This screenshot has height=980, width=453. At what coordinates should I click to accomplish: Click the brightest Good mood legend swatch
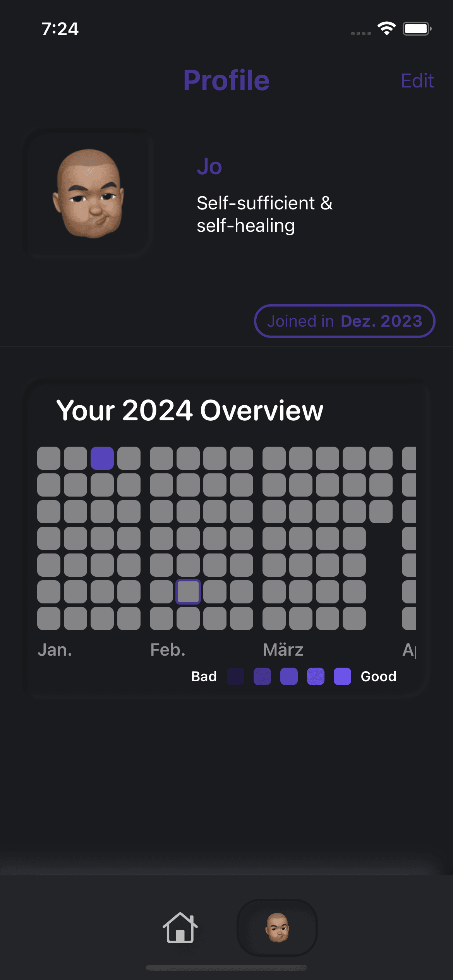pyautogui.click(x=342, y=676)
